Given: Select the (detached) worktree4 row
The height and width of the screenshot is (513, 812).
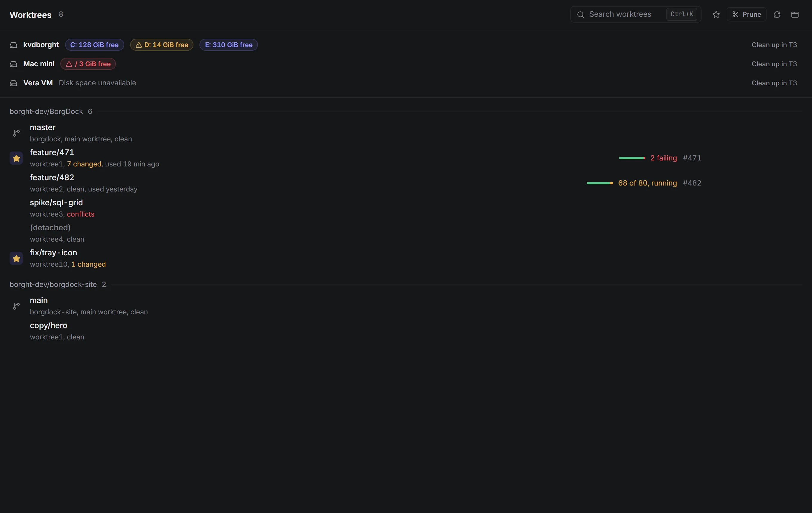Looking at the screenshot, I should pos(406,233).
